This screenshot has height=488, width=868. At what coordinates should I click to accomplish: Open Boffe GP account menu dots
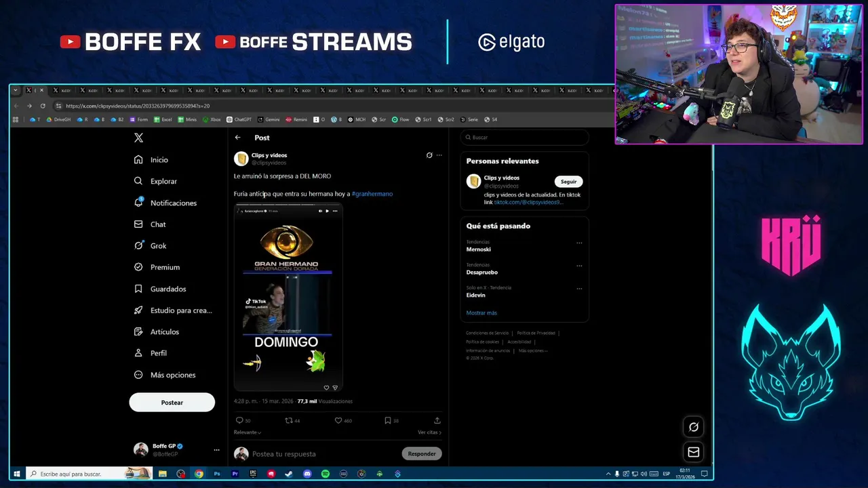pos(216,450)
